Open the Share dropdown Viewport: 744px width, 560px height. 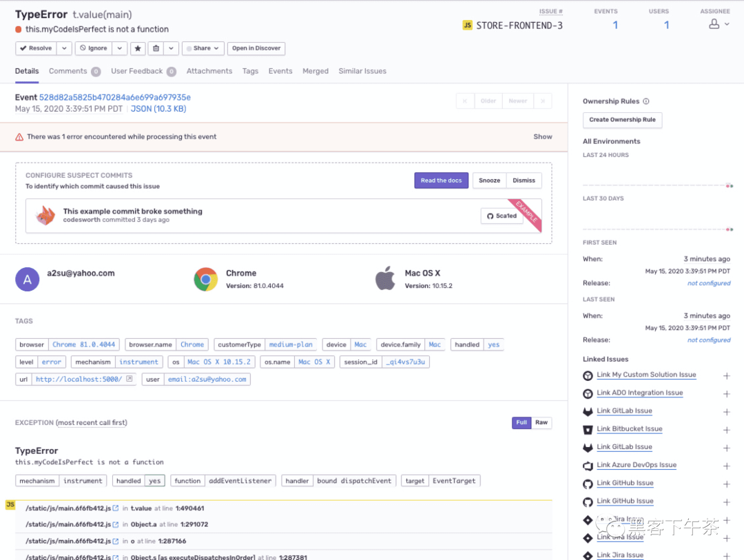coord(203,48)
